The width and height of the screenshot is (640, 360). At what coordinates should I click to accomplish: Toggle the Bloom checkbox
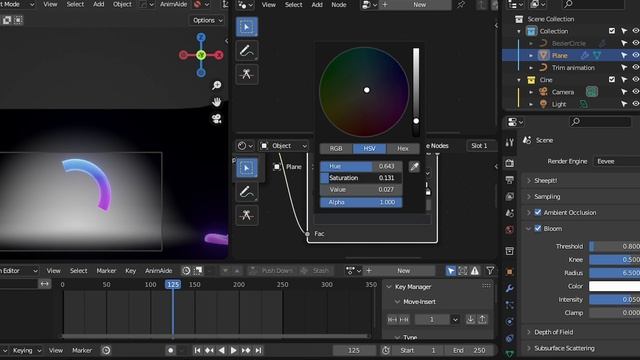[538, 228]
